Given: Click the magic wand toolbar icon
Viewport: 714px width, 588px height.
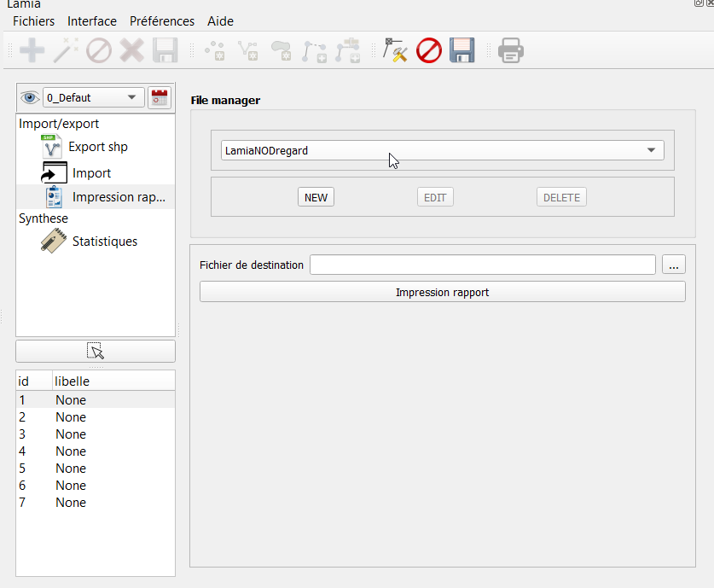Looking at the screenshot, I should click(x=66, y=50).
